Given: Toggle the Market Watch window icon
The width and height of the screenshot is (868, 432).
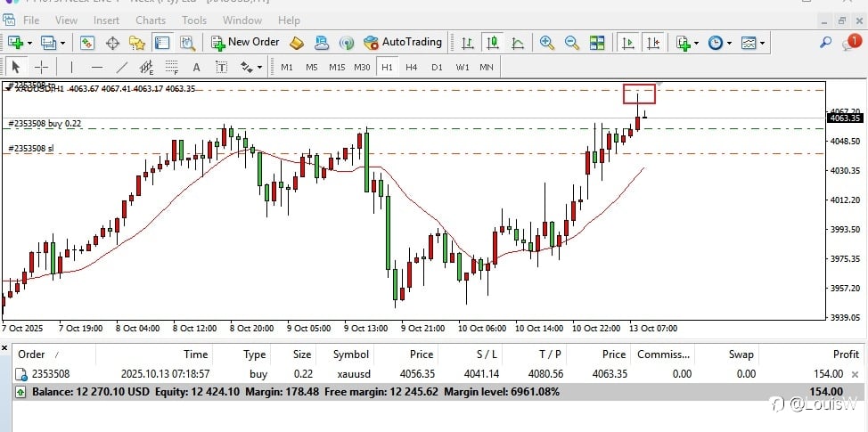Looking at the screenshot, I should 87,42.
